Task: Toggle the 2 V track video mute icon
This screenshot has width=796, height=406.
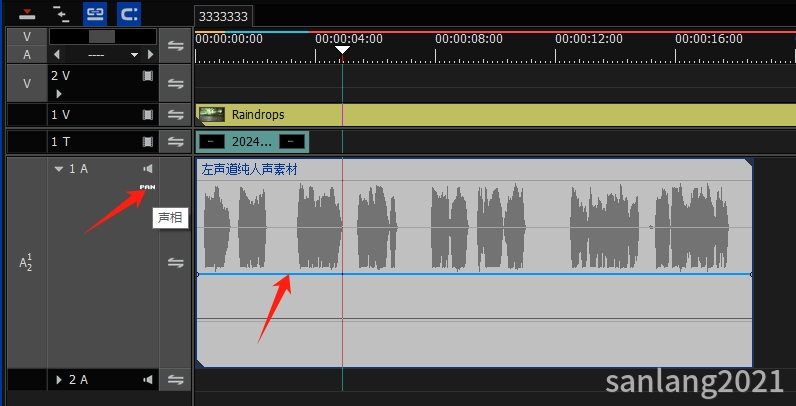Action: pos(148,76)
